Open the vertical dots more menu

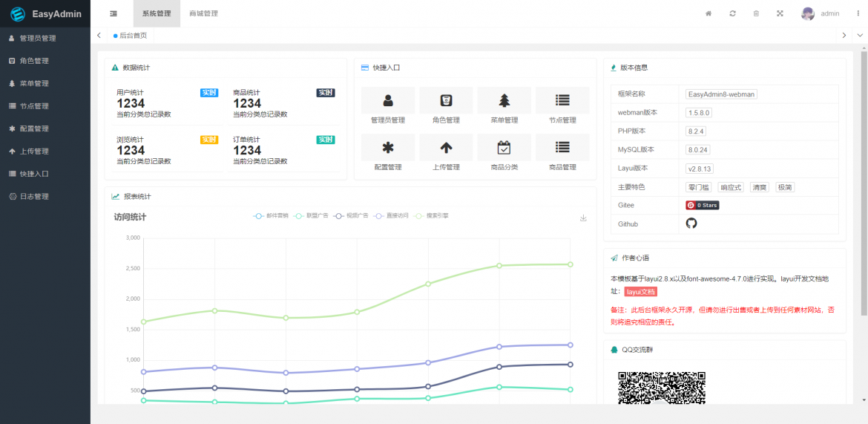(858, 13)
